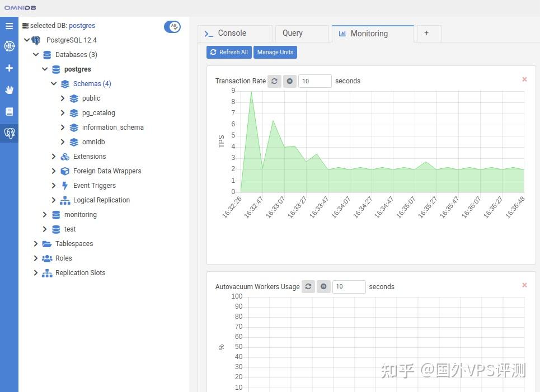Open the connections grid globe icon
The height and width of the screenshot is (392, 540).
(9, 46)
